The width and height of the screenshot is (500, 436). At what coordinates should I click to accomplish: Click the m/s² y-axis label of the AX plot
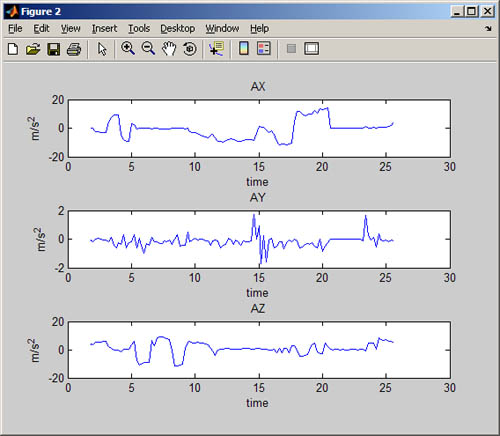click(34, 128)
